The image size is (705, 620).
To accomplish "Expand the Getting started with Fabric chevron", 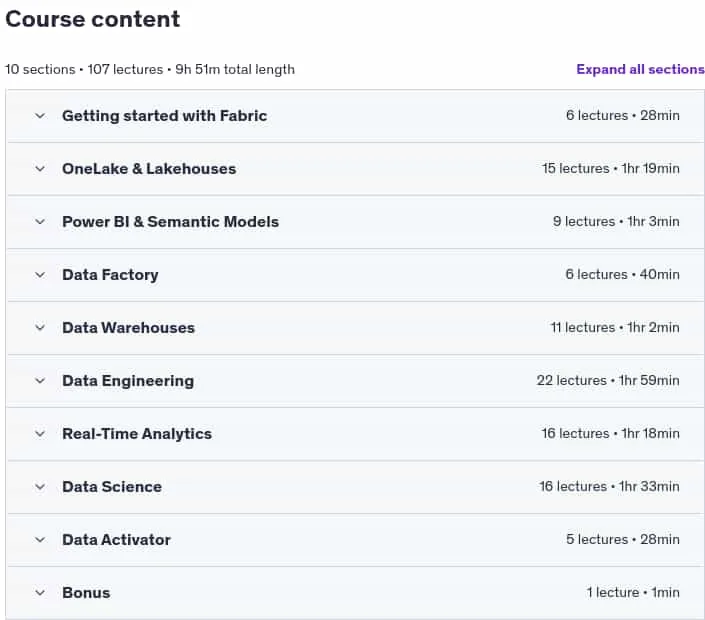I will point(40,116).
